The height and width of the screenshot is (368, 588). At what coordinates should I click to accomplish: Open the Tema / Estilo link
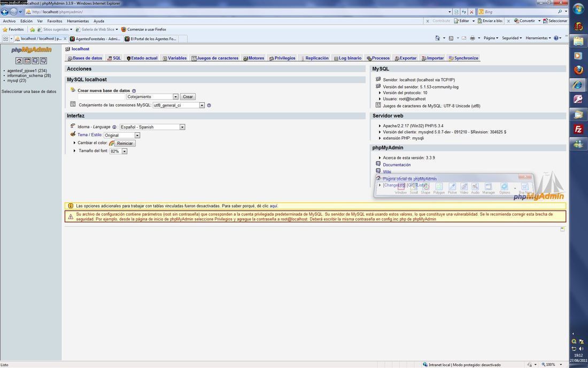(90, 135)
